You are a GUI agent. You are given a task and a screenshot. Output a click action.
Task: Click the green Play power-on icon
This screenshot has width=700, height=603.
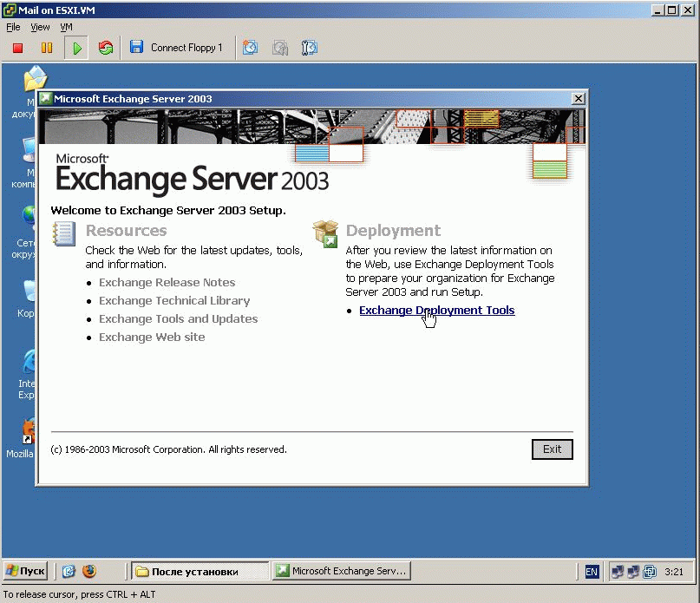pyautogui.click(x=76, y=48)
